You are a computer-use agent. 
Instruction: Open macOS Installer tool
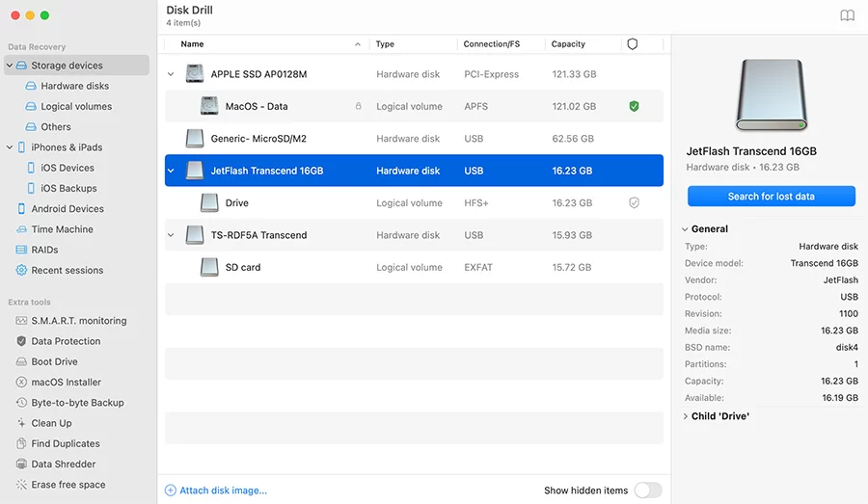(59, 383)
